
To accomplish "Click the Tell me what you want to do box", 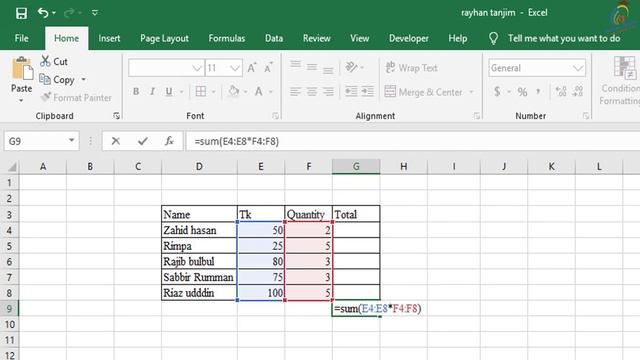I will point(564,38).
